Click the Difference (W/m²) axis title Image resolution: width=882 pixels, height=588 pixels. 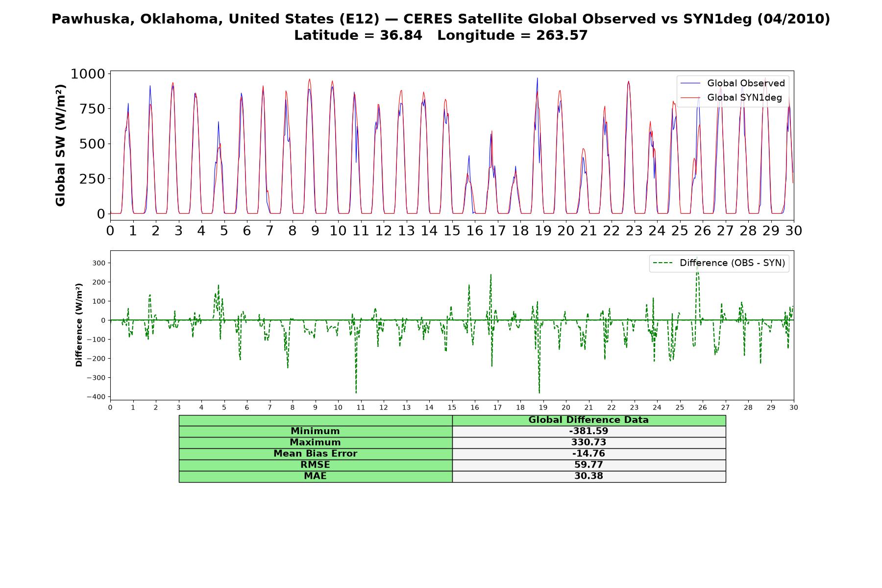pos(79,325)
